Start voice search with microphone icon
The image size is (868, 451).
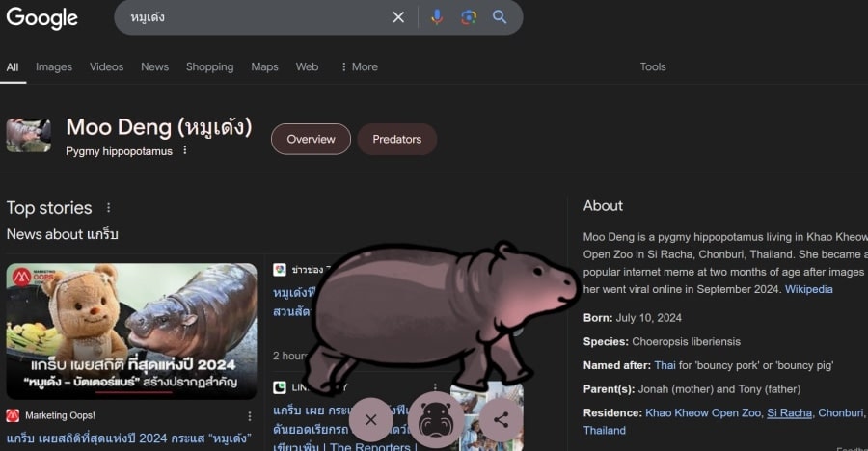pyautogui.click(x=437, y=17)
